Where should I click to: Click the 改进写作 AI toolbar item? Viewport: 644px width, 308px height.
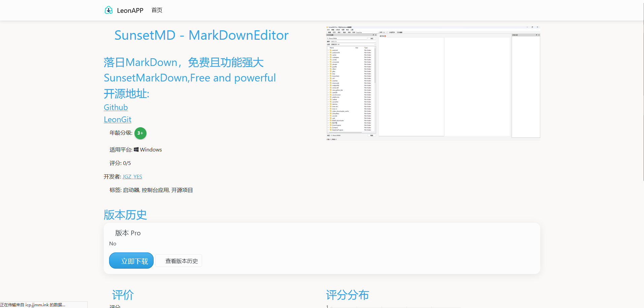(392, 32)
